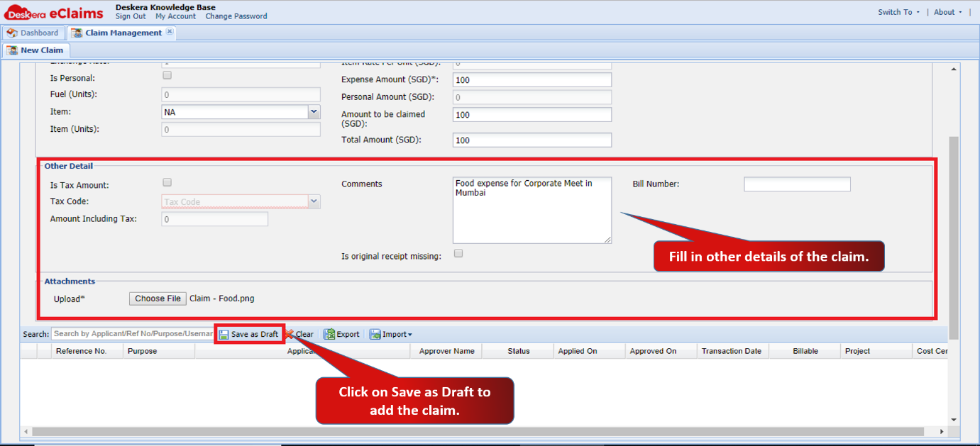Click the Bill Number field
This screenshot has height=446, width=980.
pyautogui.click(x=797, y=184)
